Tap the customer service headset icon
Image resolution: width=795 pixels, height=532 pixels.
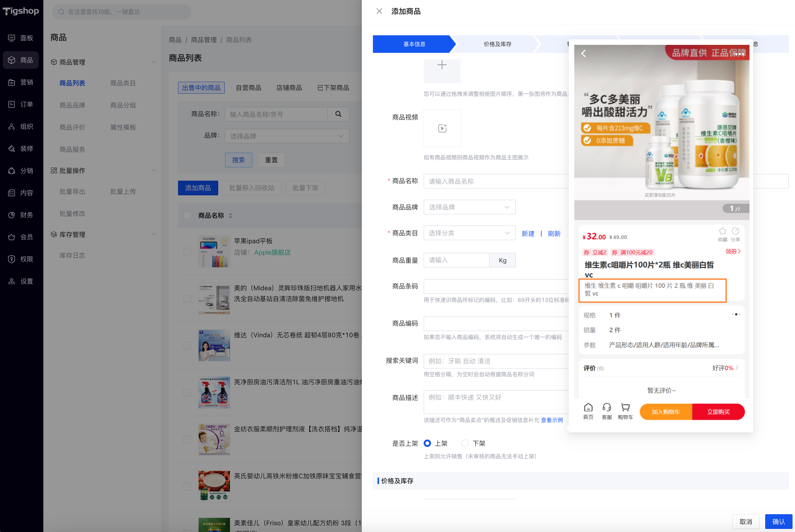coord(607,407)
